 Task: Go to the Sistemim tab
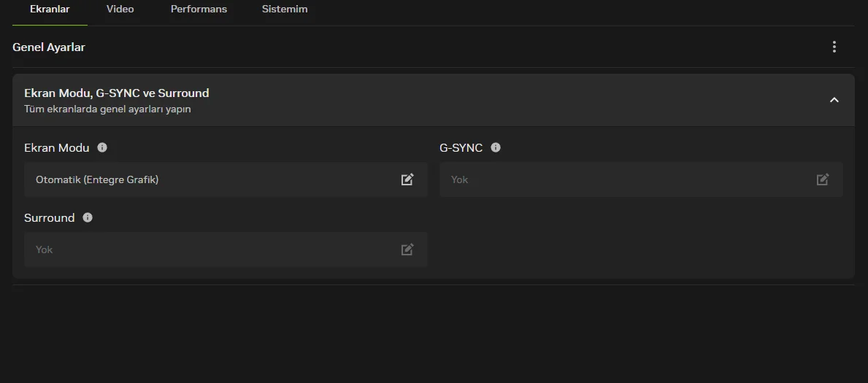285,9
